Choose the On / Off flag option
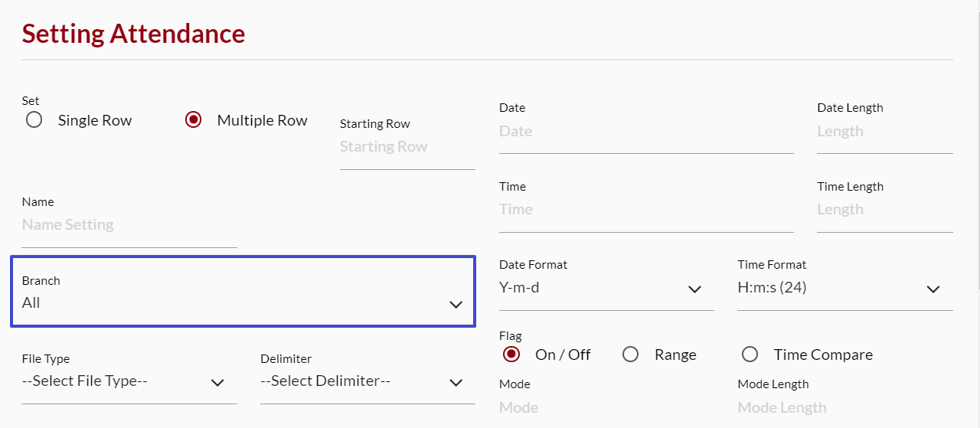Viewport: 980px width, 428px height. [x=511, y=354]
